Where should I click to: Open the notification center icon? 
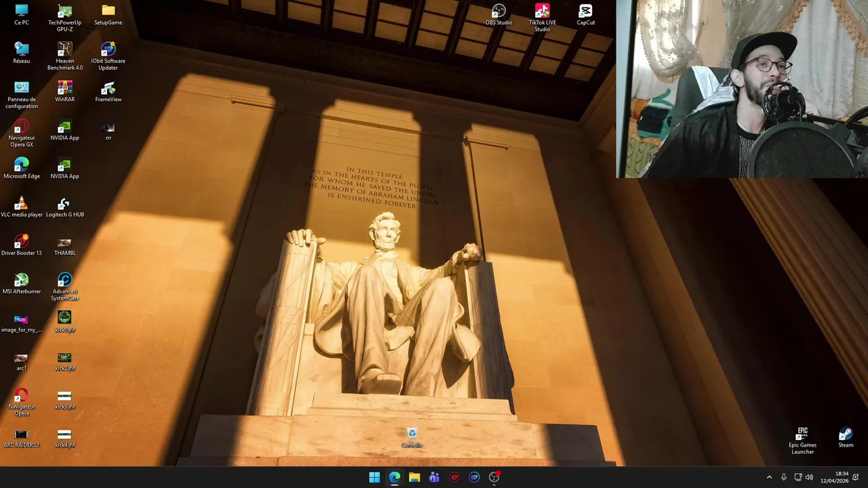[856, 477]
